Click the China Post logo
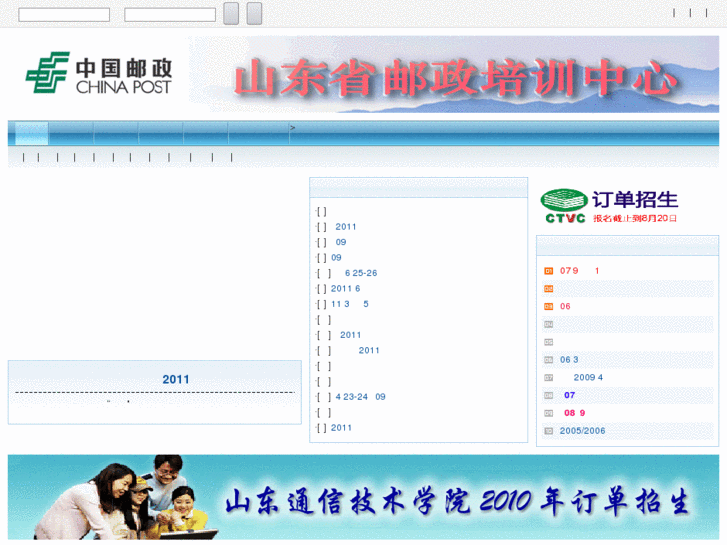Screen dimensions: 727x545 99,72
